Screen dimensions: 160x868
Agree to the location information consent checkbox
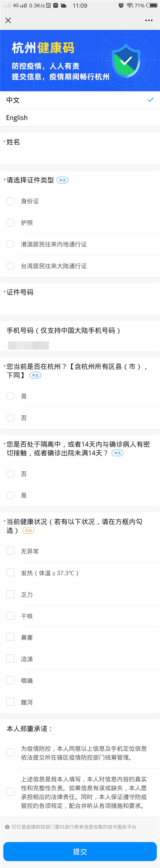(x=10, y=753)
